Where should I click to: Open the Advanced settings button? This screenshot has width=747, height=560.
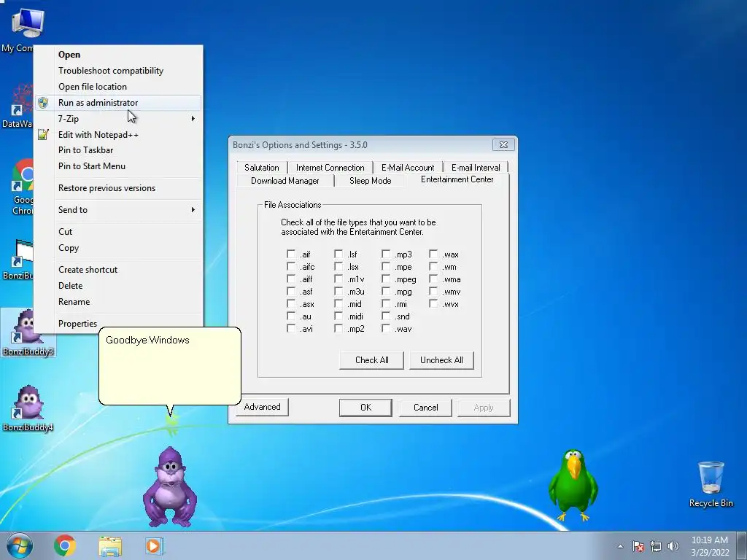(262, 407)
